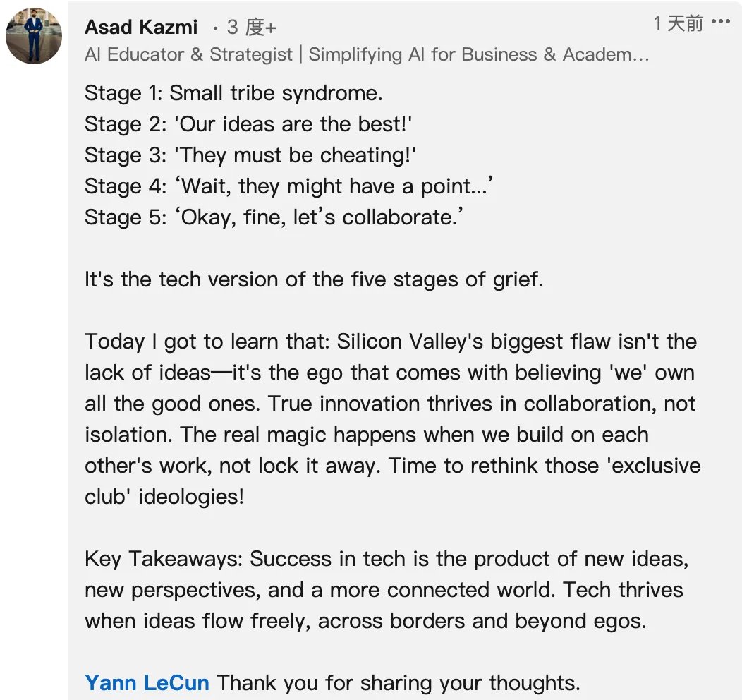Select the 'five stages of grief' sentence
The image size is (742, 700).
[313, 279]
